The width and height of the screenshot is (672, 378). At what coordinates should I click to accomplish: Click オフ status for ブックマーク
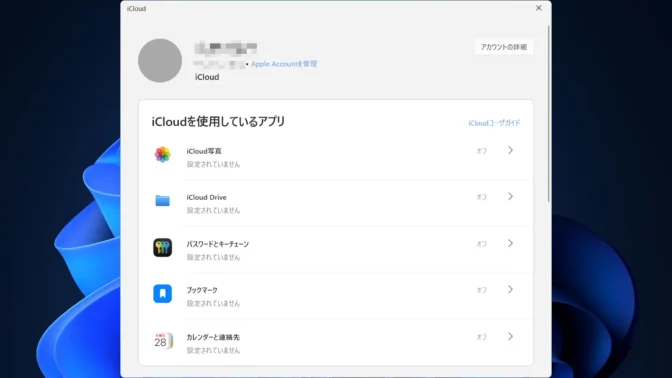tap(481, 290)
